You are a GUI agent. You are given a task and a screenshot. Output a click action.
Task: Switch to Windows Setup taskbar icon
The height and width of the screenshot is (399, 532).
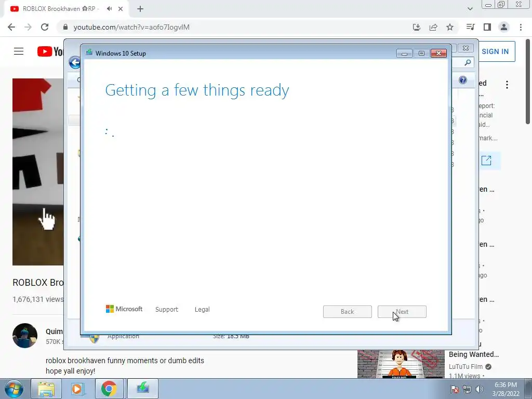pyautogui.click(x=143, y=389)
